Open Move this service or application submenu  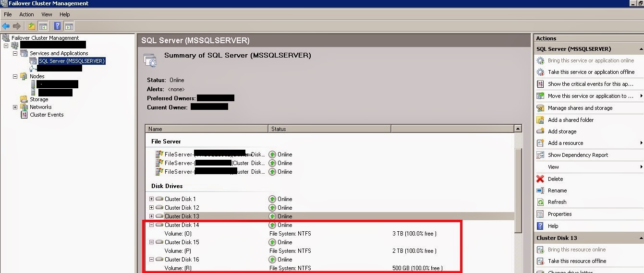(x=590, y=96)
